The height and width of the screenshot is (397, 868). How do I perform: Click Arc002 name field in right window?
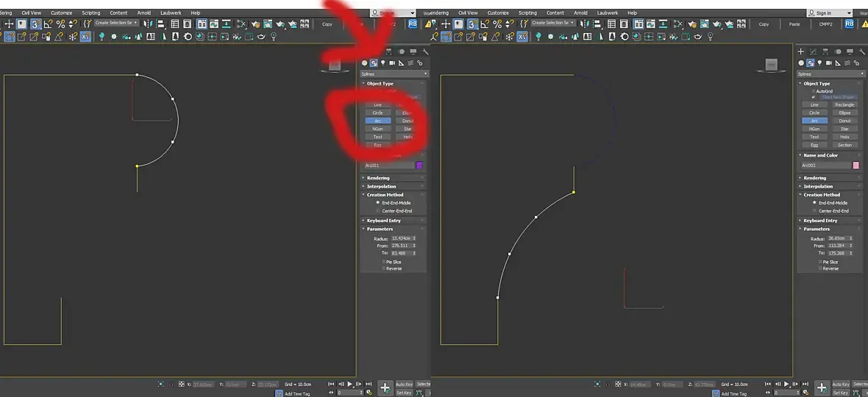click(825, 165)
